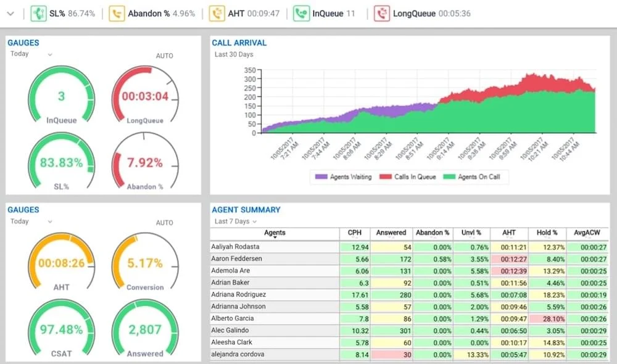
Task: Click the SL% service level phone icon
Action: 38,14
